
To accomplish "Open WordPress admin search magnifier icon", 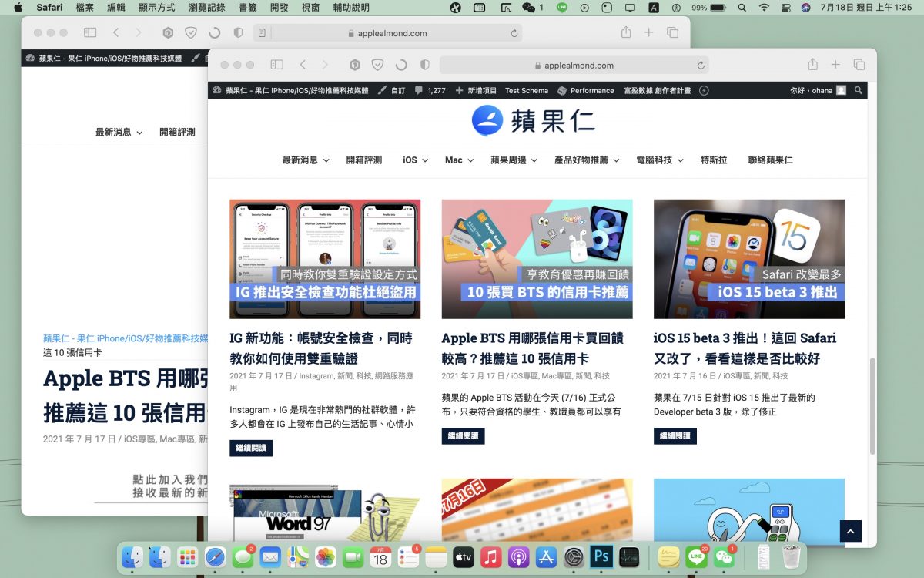I will (x=859, y=90).
